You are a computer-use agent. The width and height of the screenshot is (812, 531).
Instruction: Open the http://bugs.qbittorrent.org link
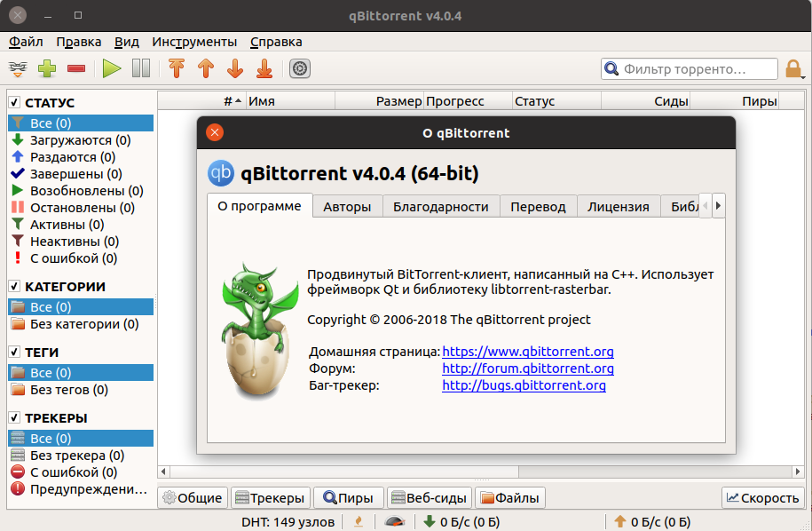click(524, 385)
